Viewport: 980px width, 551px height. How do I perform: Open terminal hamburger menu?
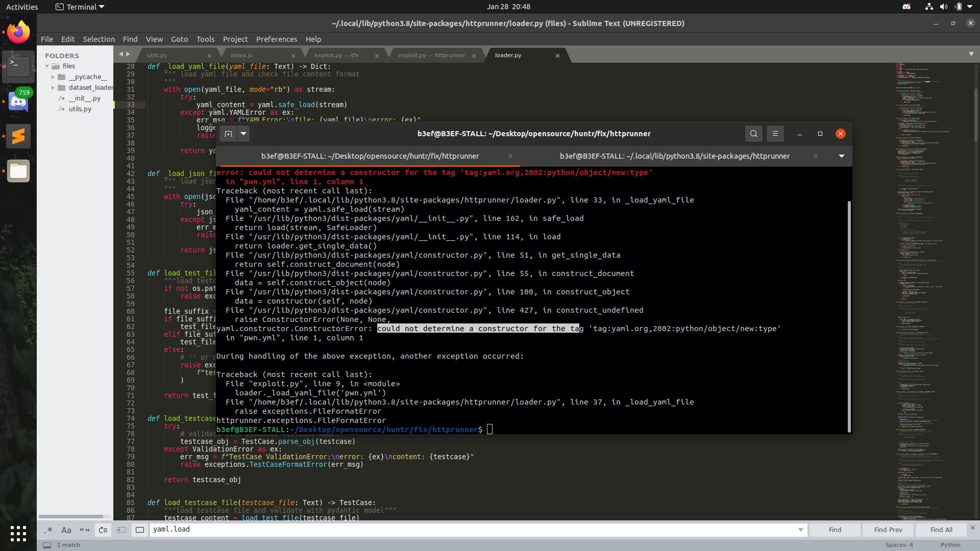pyautogui.click(x=775, y=134)
